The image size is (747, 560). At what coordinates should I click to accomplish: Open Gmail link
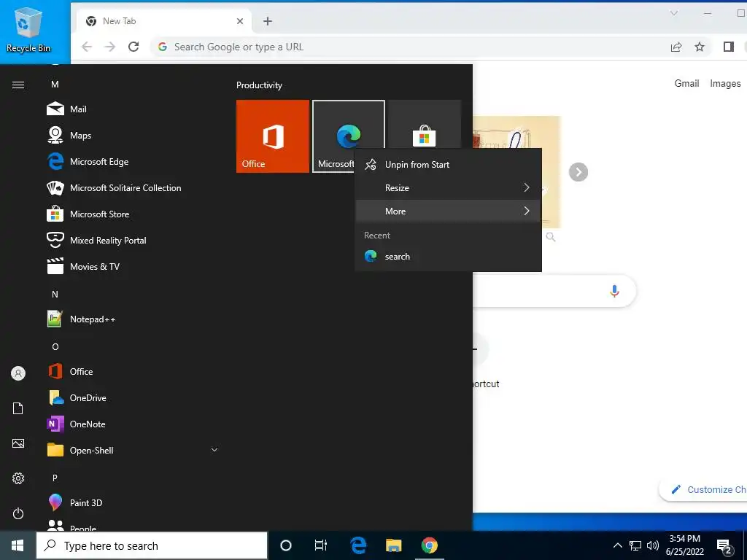(x=686, y=83)
